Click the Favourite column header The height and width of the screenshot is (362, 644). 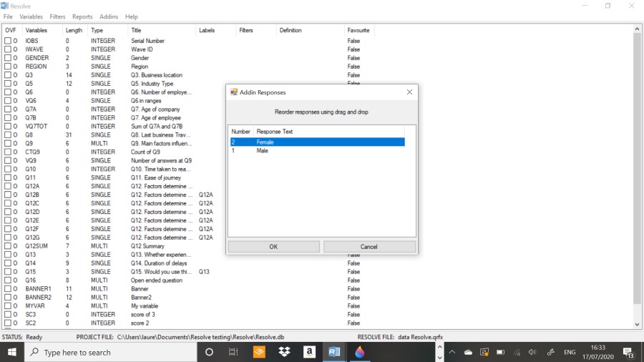click(x=358, y=30)
